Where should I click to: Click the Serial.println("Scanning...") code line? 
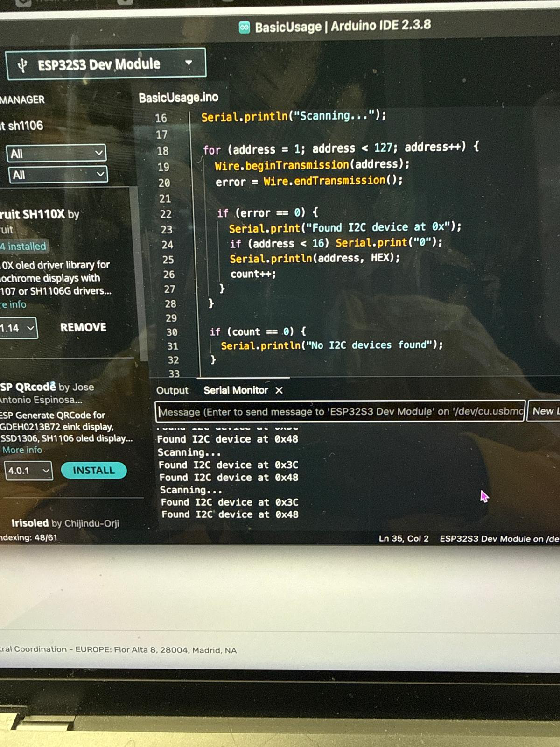[x=294, y=116]
